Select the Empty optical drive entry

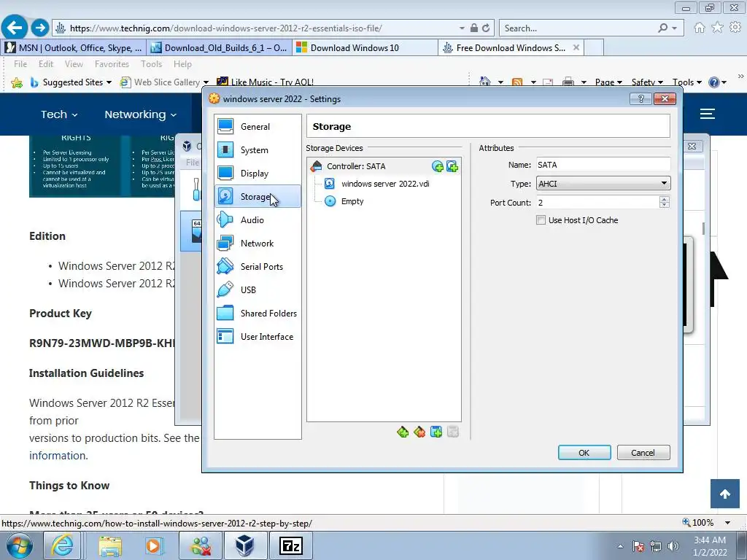pos(352,201)
